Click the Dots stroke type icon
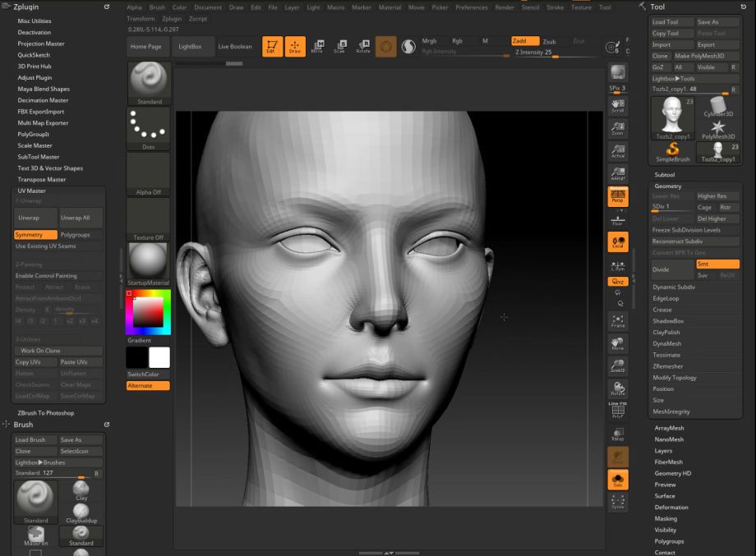756x556 pixels. pyautogui.click(x=149, y=128)
